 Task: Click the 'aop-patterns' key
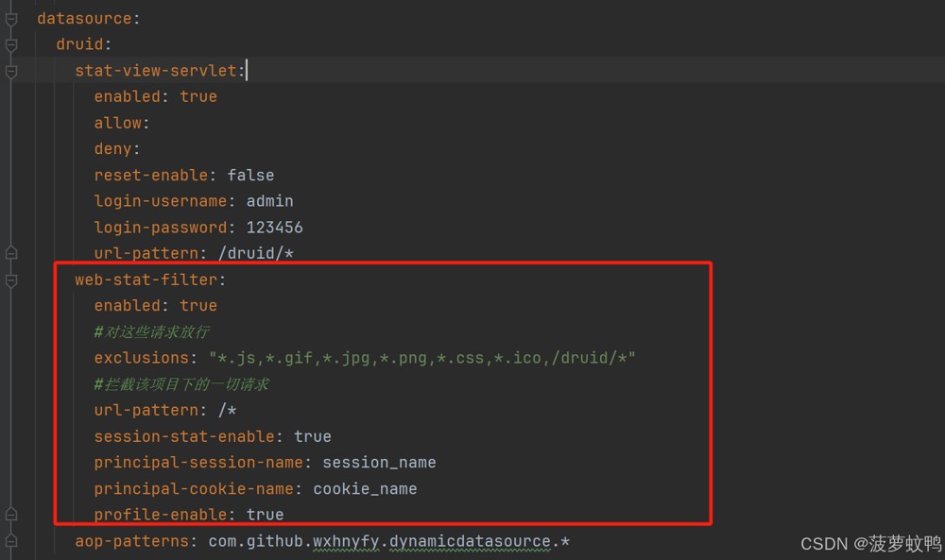131,541
